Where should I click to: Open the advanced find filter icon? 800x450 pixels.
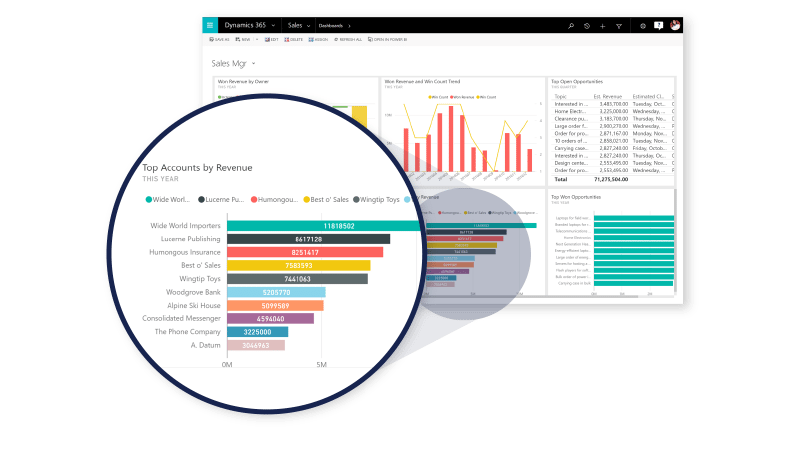[619, 26]
